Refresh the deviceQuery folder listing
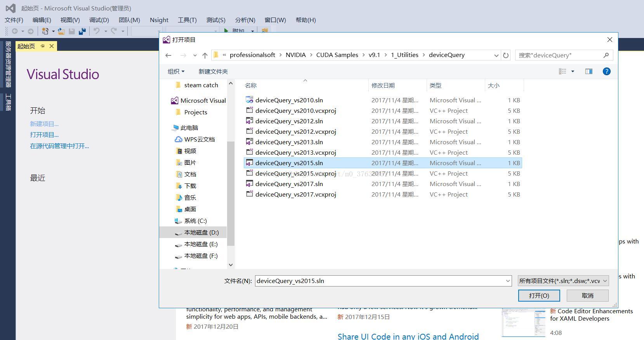Viewport: 644px width, 340px height. [506, 55]
